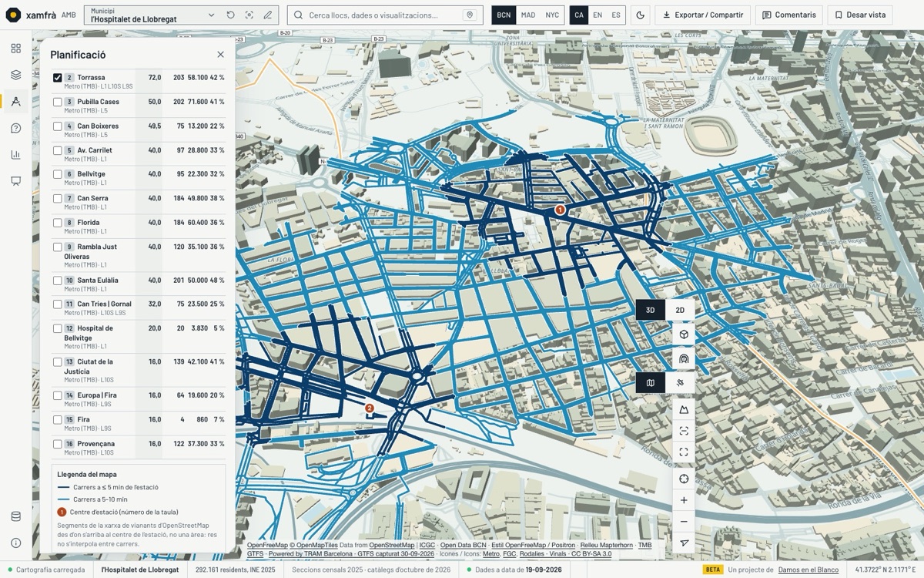Screen dimensions: 924x578
Task: Click station marker 1 on the map
Action: click(560, 209)
